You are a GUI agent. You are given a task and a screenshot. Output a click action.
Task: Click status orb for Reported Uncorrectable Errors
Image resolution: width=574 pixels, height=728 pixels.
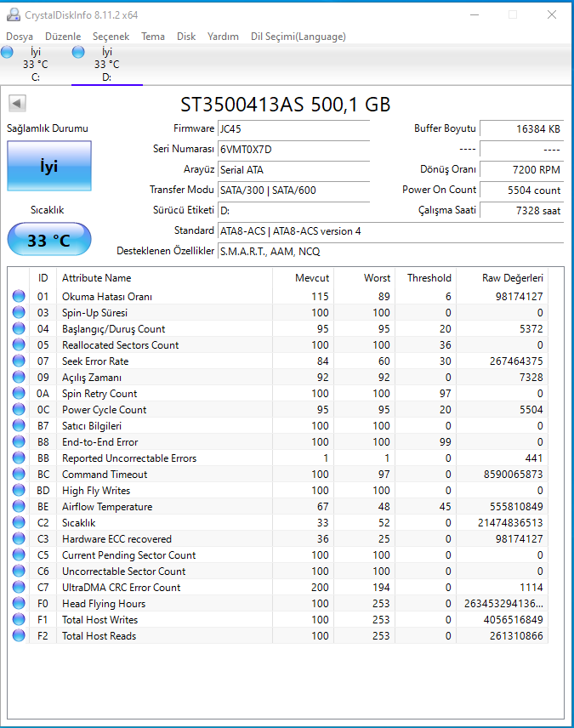19,458
